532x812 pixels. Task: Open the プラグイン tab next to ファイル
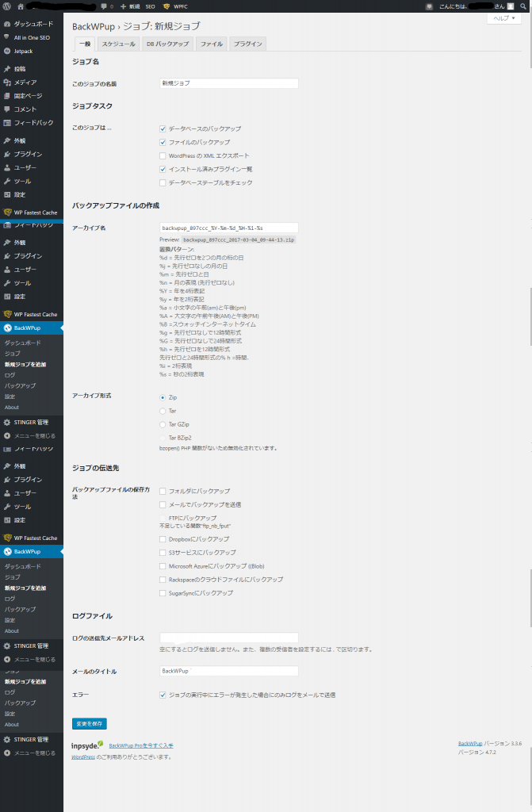click(x=247, y=44)
